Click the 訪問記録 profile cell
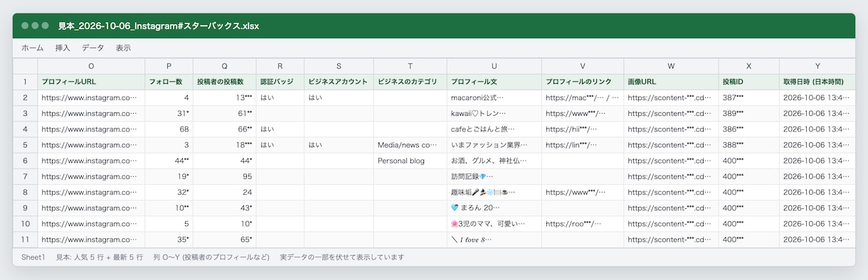The height and width of the screenshot is (280, 868). coord(494,176)
